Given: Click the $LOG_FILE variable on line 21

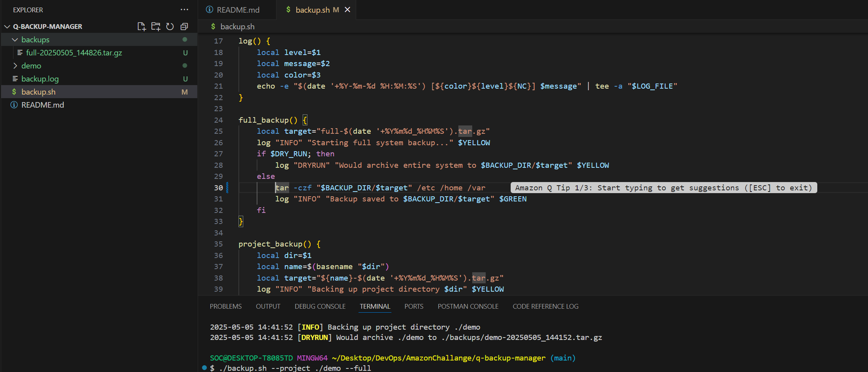Looking at the screenshot, I should tap(652, 86).
